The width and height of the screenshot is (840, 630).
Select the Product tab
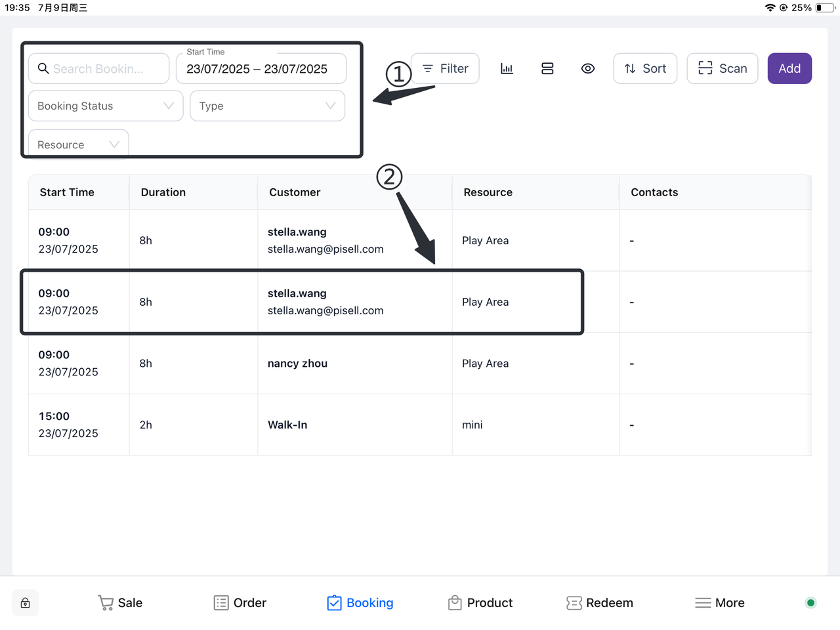(480, 603)
